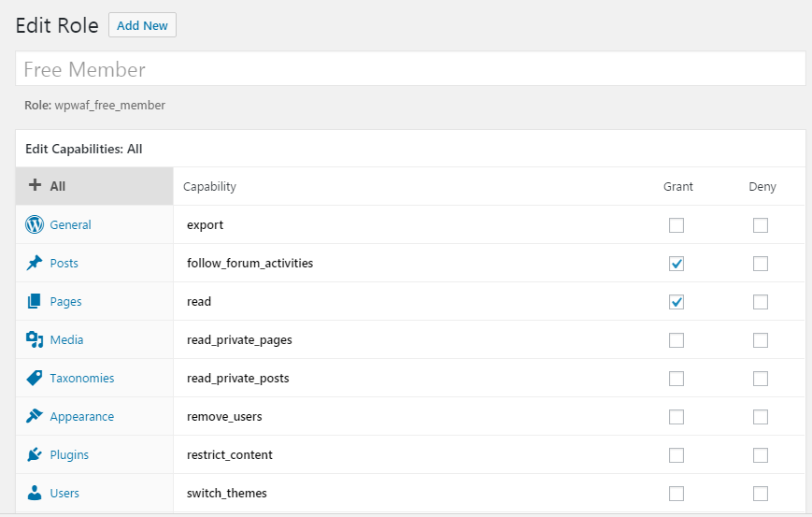
Task: Tick Deny checkbox for remove_users
Action: tap(761, 417)
